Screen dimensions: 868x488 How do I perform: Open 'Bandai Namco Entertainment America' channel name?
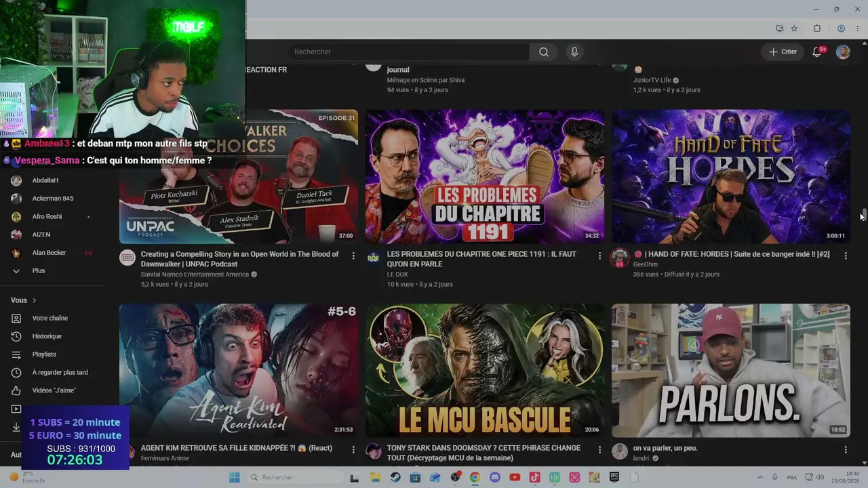click(x=195, y=274)
